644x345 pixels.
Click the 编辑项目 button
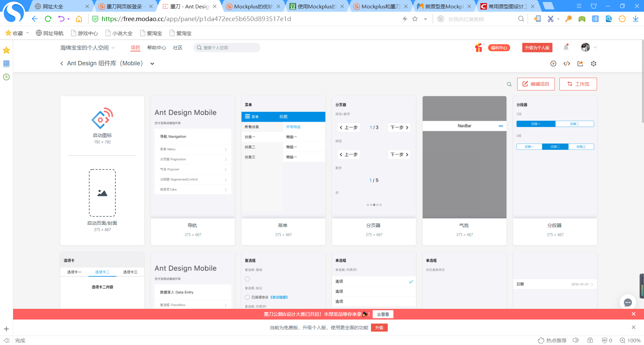pyautogui.click(x=536, y=84)
